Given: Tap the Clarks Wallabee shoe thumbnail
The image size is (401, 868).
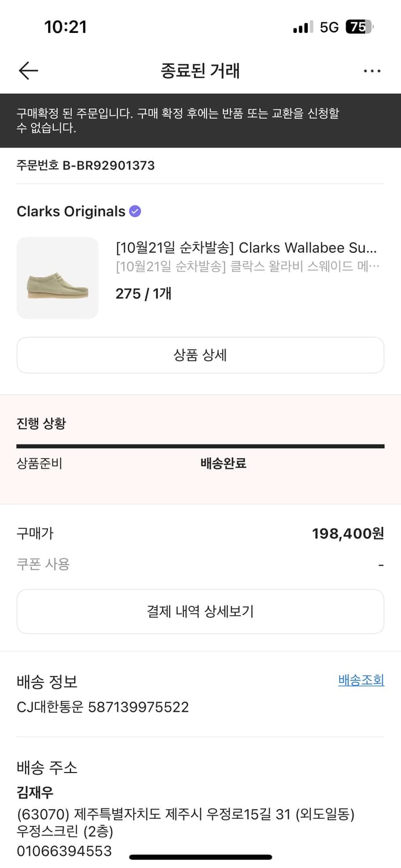Looking at the screenshot, I should [57, 278].
